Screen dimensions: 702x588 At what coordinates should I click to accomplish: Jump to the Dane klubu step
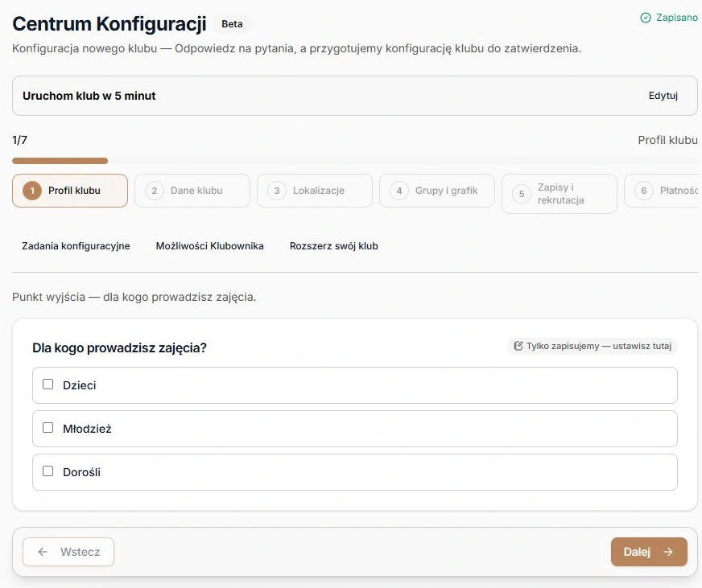tap(192, 191)
